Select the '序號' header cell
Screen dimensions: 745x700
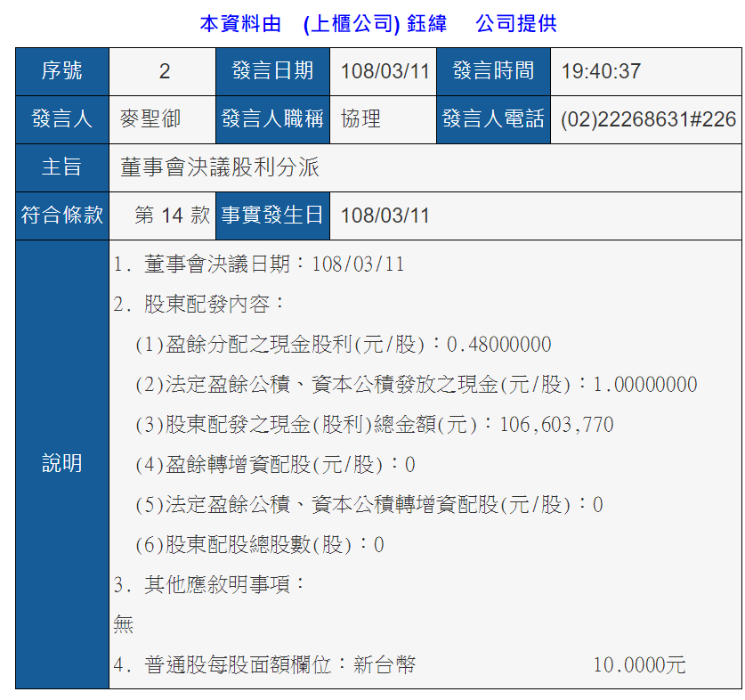tap(62, 71)
